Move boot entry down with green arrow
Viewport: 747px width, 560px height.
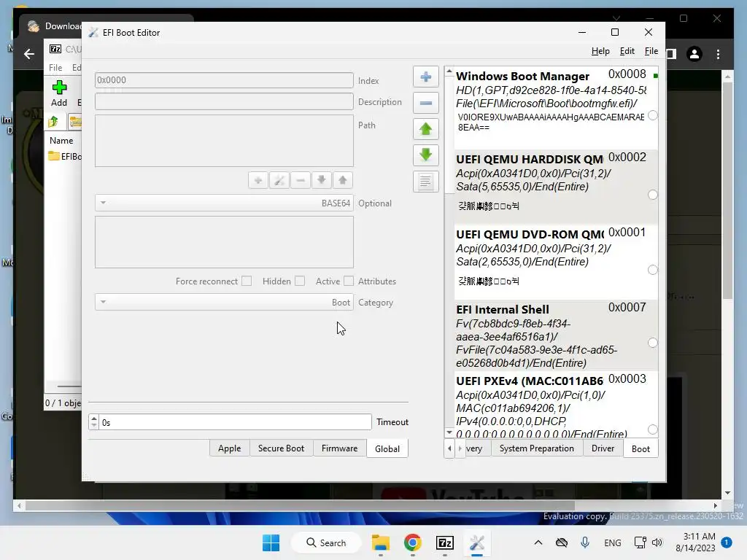point(426,155)
